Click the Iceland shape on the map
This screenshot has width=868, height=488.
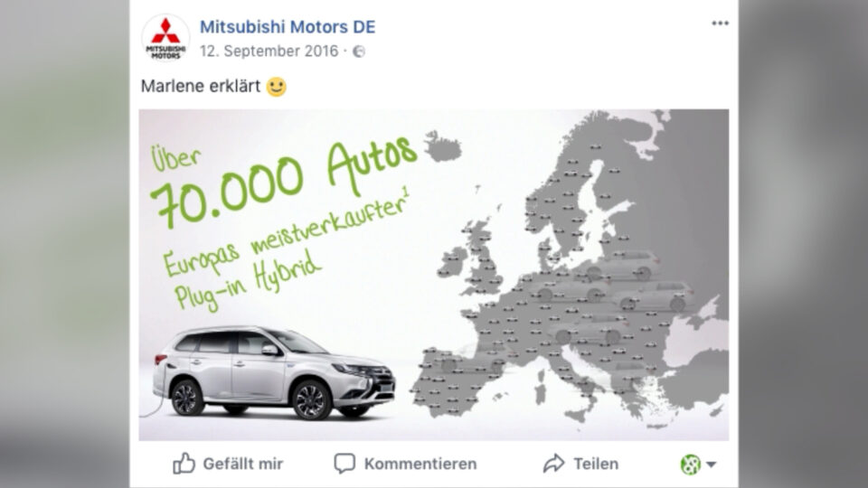442,146
